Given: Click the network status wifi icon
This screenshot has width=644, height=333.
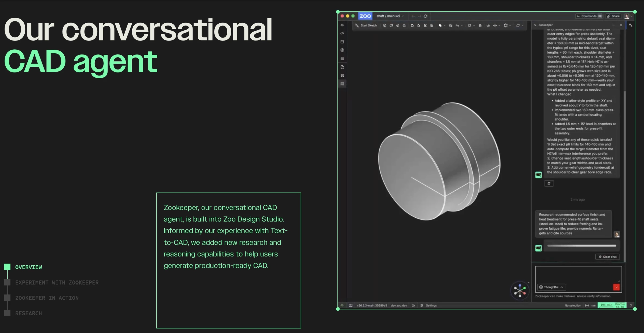Looking at the screenshot, I should tap(342, 305).
